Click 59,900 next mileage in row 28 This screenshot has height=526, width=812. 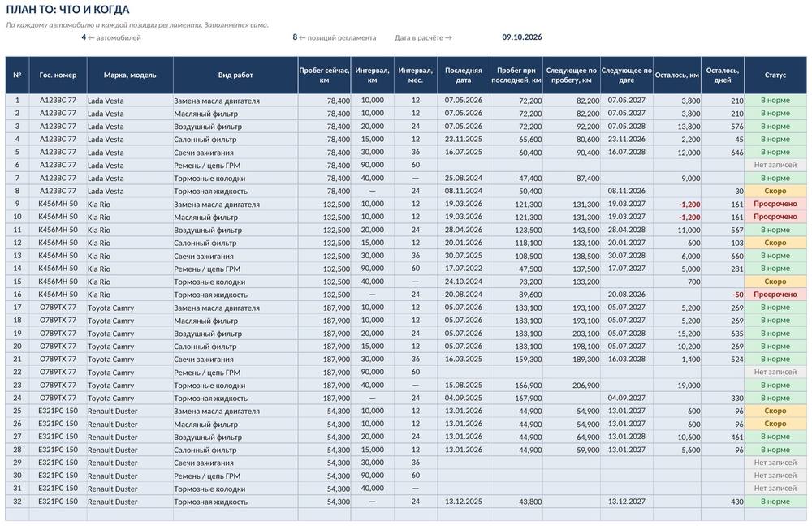pos(572,450)
